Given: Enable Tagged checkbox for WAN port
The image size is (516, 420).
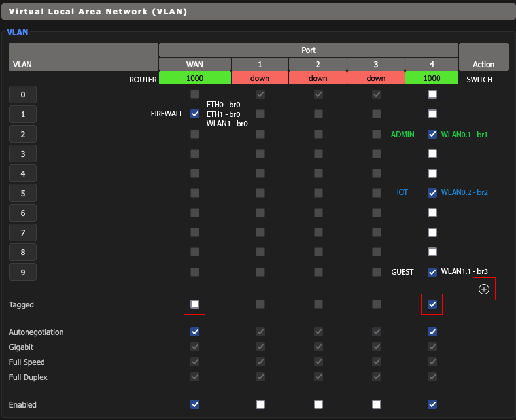Looking at the screenshot, I should coord(195,304).
